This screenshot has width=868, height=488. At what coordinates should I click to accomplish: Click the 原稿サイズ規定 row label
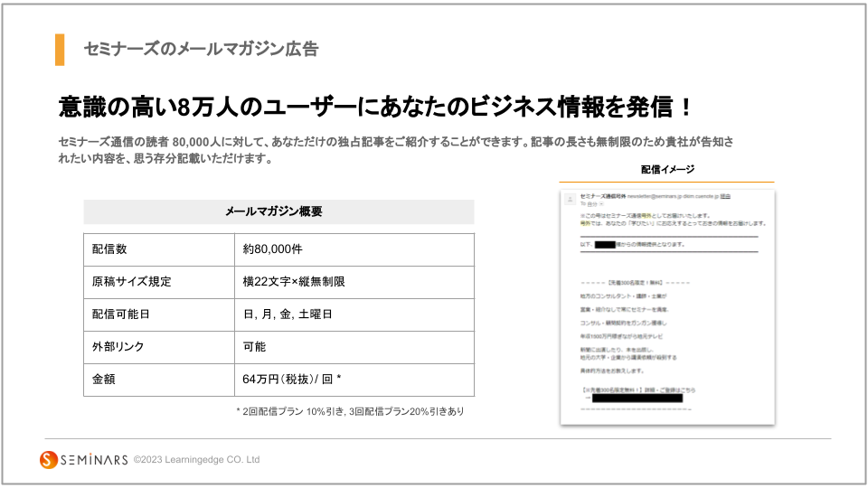click(x=159, y=282)
